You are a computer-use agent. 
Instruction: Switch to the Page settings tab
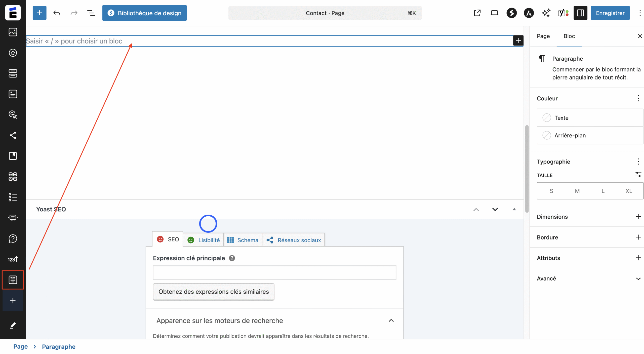click(x=543, y=36)
